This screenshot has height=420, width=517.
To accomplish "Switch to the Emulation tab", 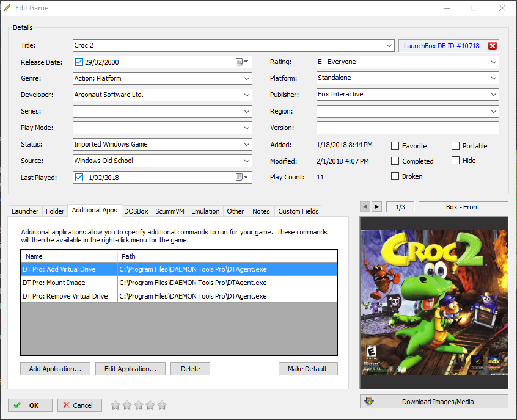I will coord(205,211).
